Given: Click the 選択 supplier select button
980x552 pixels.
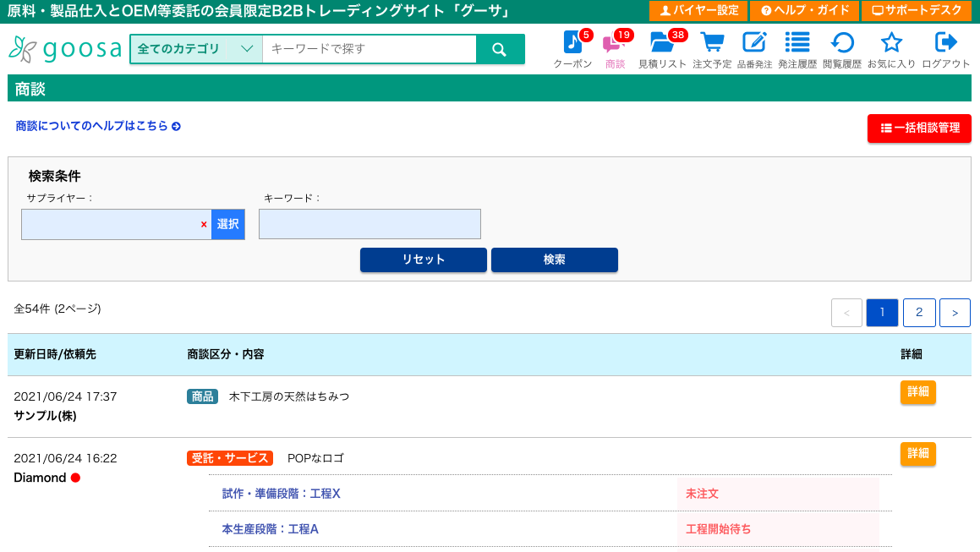Looking at the screenshot, I should 227,224.
